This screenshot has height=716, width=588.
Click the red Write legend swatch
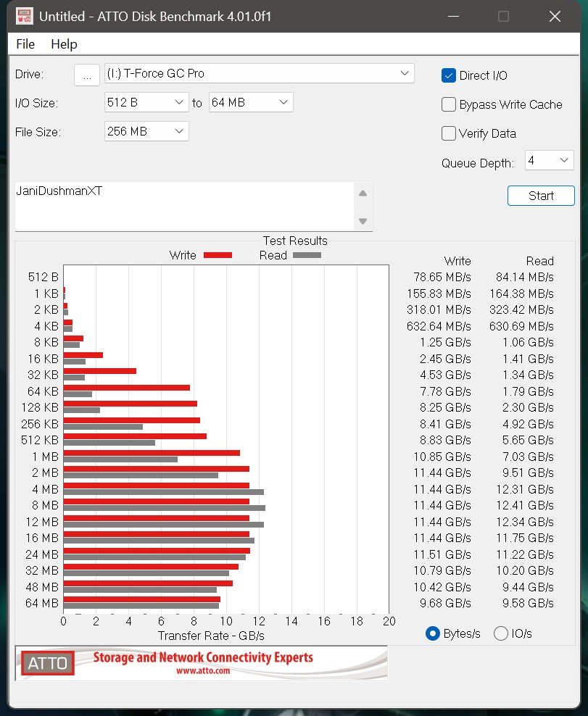pos(218,255)
